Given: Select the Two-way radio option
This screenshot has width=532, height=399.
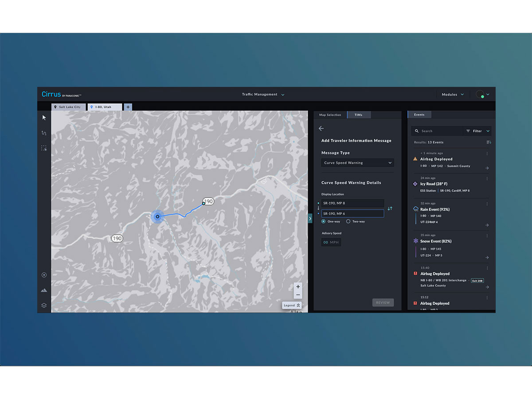Looking at the screenshot, I should point(348,221).
